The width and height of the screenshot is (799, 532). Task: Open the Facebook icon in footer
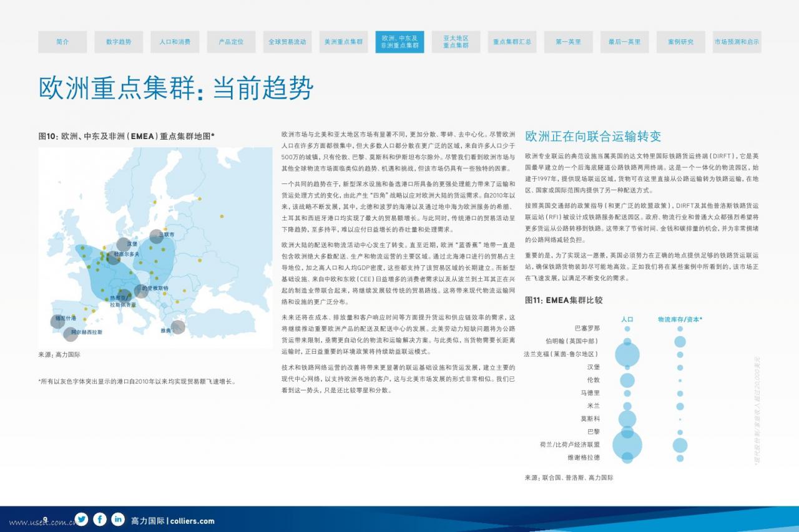point(100,519)
